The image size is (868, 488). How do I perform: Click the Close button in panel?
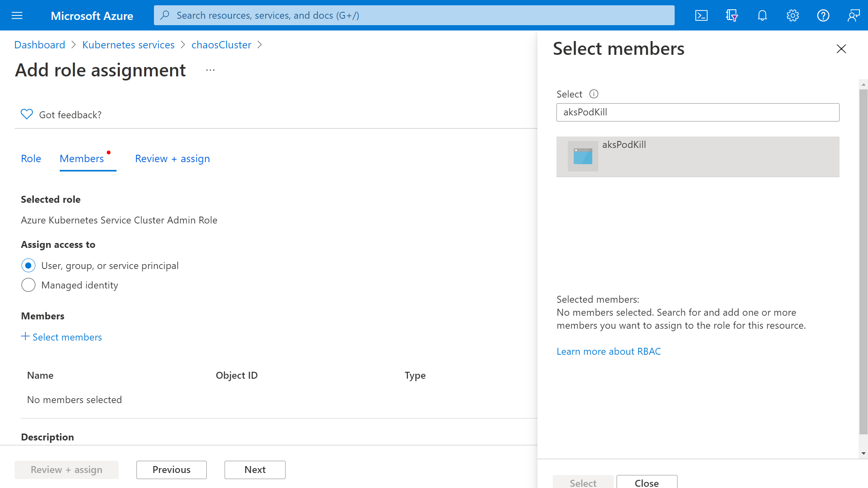coord(646,482)
